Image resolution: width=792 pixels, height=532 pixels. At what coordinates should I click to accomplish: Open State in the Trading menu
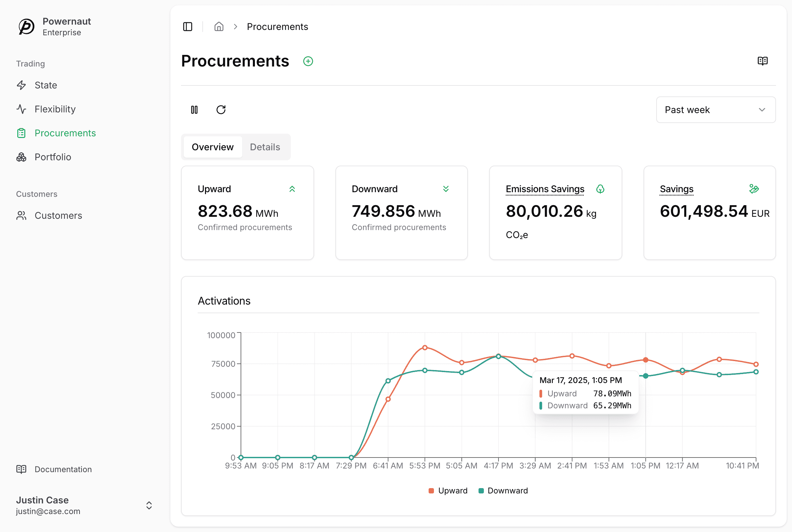coord(46,85)
